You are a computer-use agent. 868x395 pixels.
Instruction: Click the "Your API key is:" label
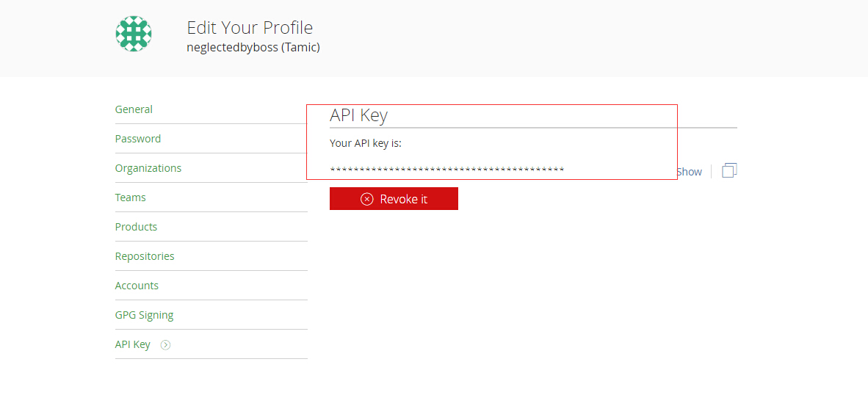click(x=366, y=143)
